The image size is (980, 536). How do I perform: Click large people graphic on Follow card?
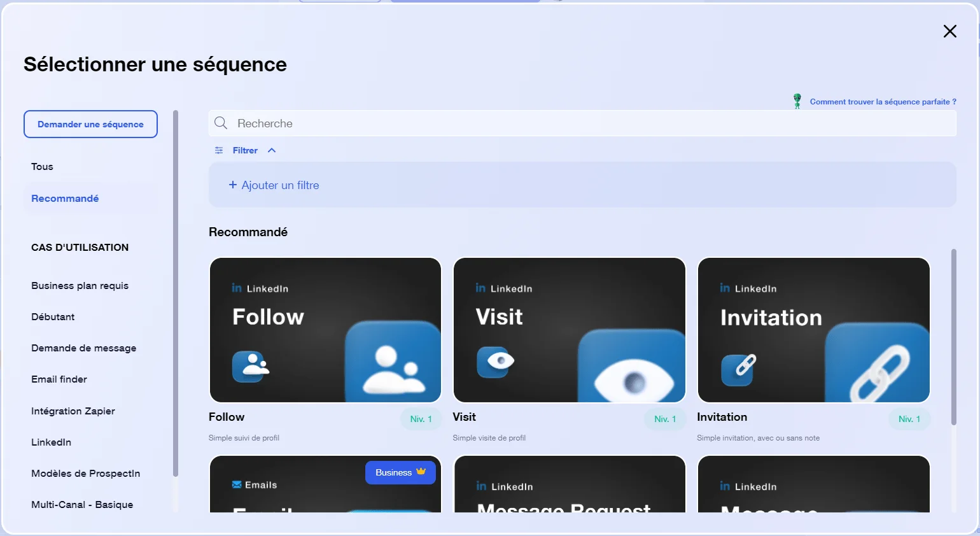pos(393,363)
